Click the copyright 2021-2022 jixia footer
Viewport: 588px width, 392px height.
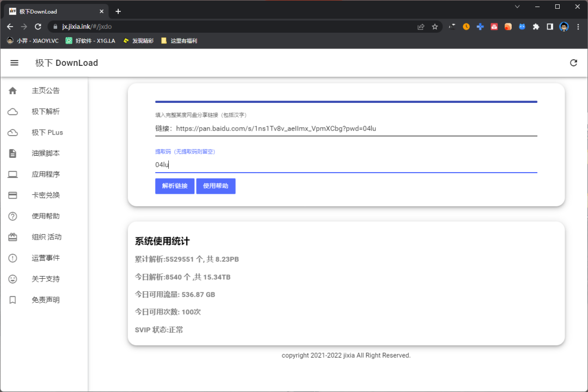[x=346, y=355]
